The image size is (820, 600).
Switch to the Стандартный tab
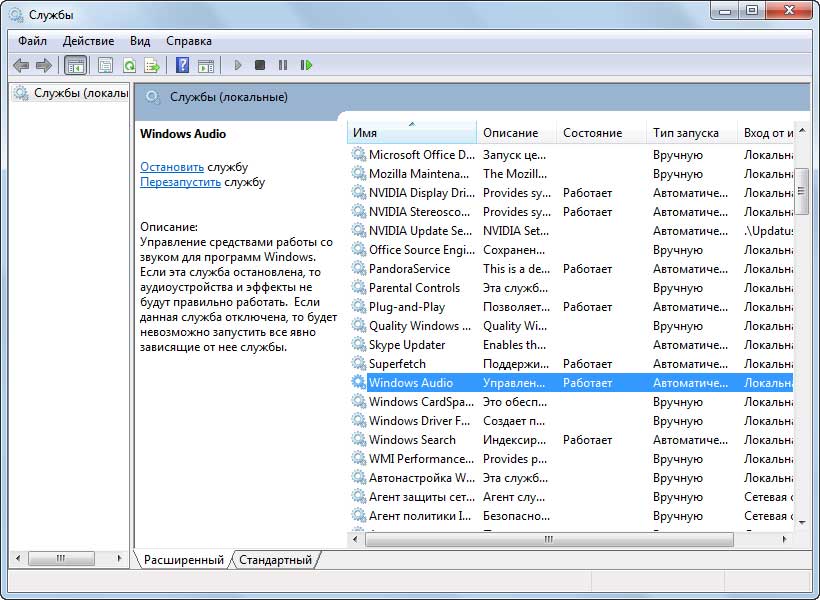click(275, 560)
